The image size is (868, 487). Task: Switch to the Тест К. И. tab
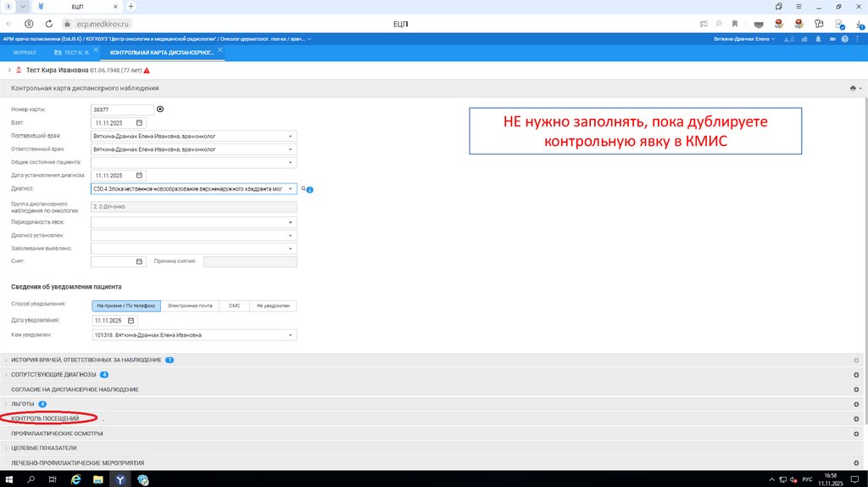tap(73, 53)
